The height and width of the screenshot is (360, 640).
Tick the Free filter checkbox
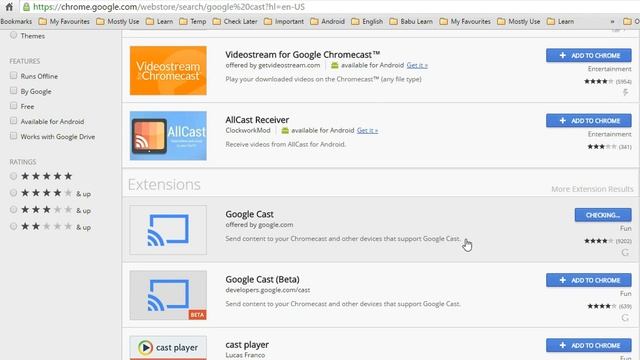tap(13, 106)
